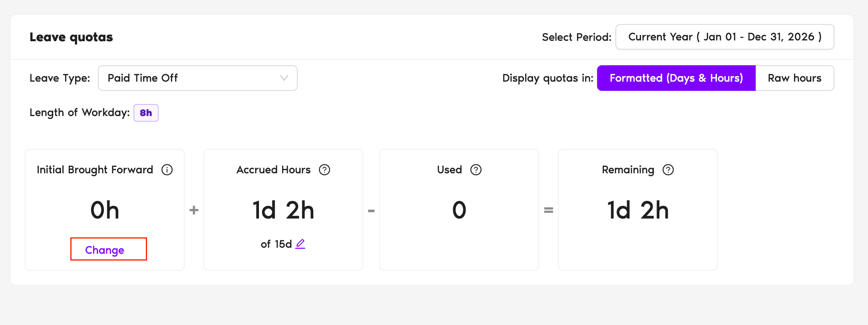Click the Leave quotas heading
868x325 pixels.
(71, 37)
